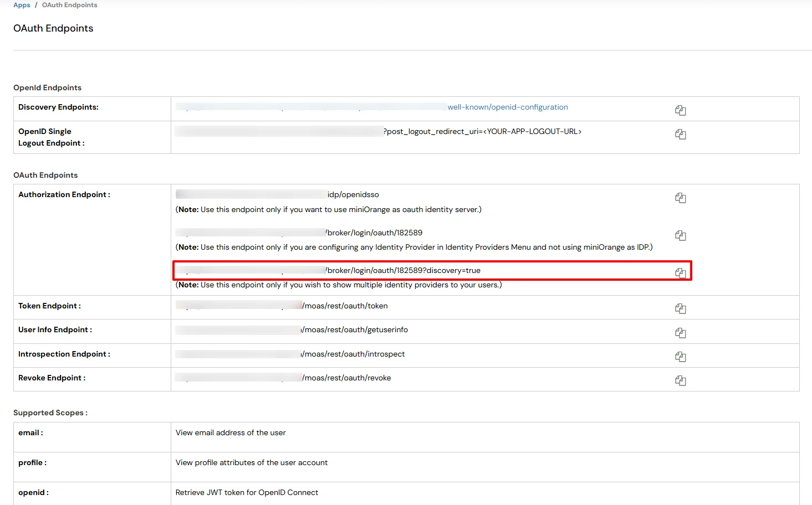Navigate back via the Apps breadcrumb
This screenshot has width=812, height=505.
coord(22,4)
